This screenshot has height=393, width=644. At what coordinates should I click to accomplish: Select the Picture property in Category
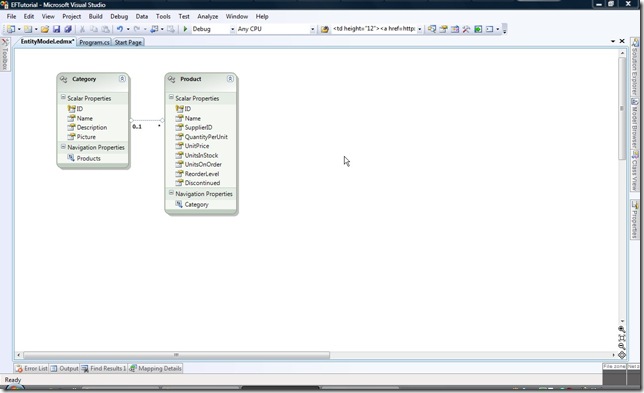pyautogui.click(x=86, y=137)
